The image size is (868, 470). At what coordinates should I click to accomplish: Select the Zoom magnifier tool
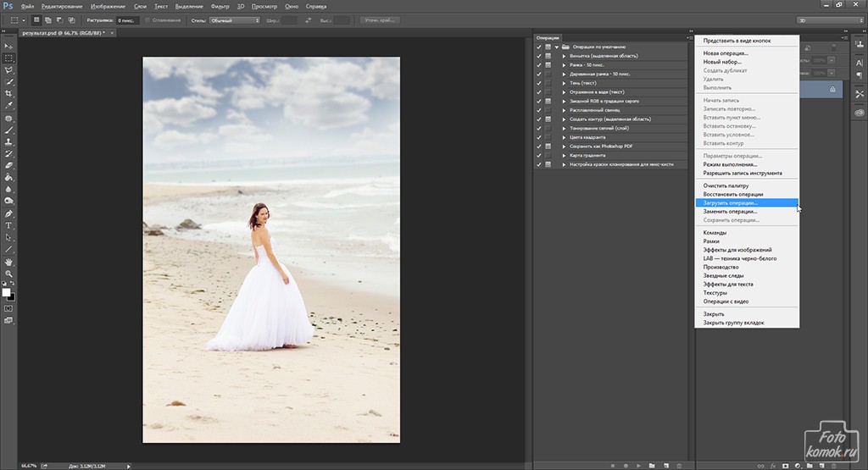coord(8,274)
